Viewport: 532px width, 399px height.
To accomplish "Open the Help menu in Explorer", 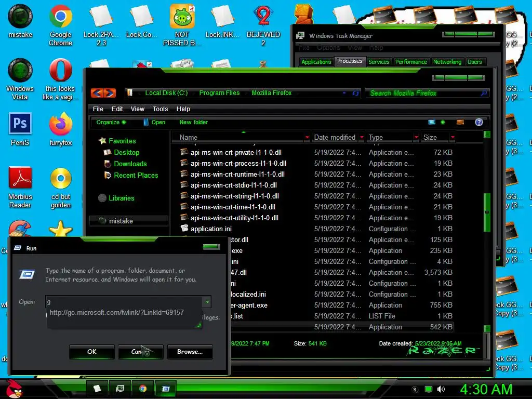I will click(183, 109).
